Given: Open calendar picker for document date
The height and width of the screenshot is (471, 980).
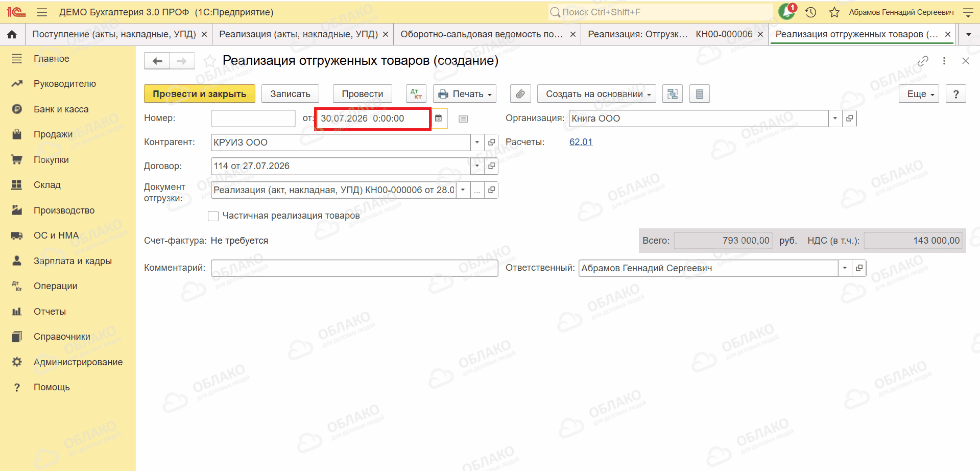Looking at the screenshot, I should tap(439, 119).
